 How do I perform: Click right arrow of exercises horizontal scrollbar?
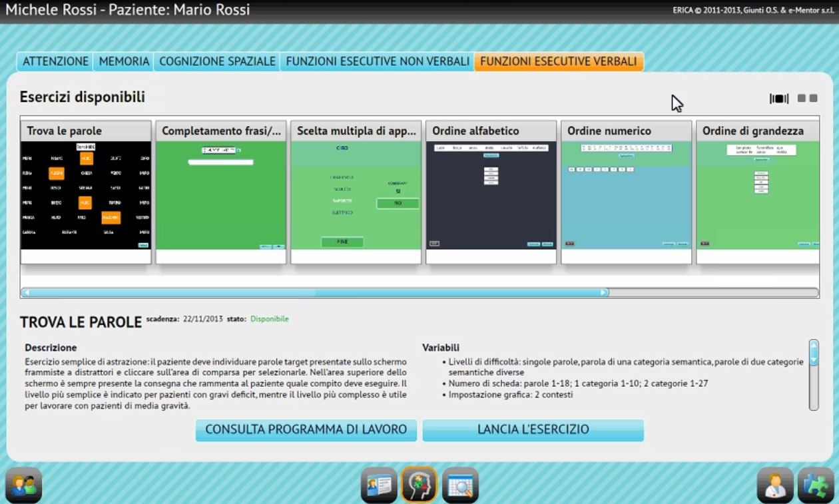pyautogui.click(x=603, y=292)
